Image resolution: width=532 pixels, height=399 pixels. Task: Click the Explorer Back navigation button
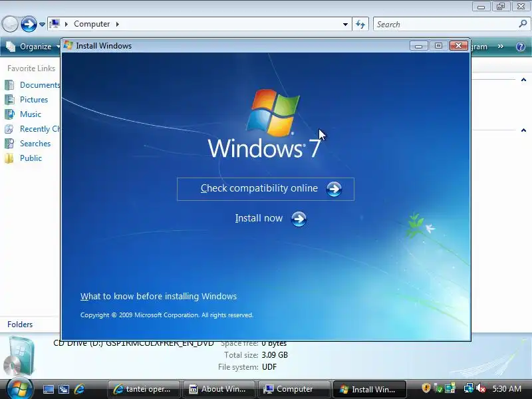click(10, 24)
